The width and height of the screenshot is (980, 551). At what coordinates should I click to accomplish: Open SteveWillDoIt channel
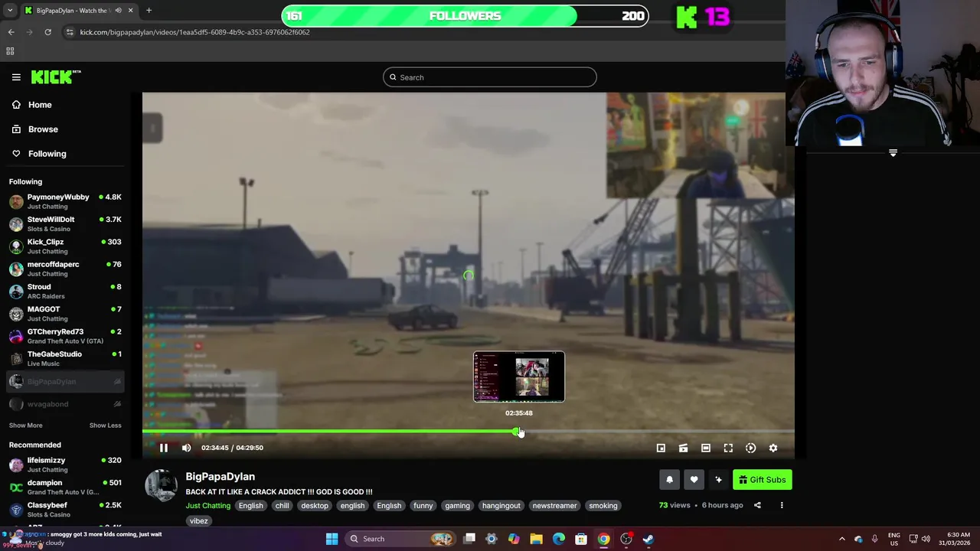65,223
